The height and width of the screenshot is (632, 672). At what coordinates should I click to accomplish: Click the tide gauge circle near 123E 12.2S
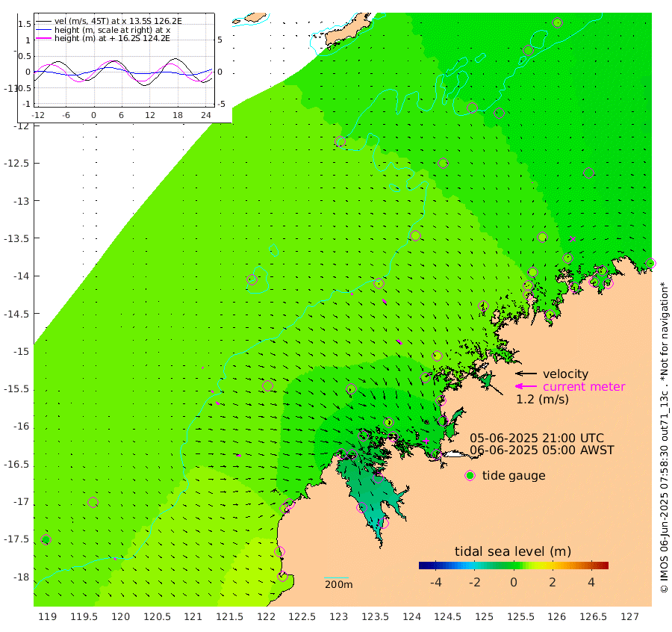(340, 141)
